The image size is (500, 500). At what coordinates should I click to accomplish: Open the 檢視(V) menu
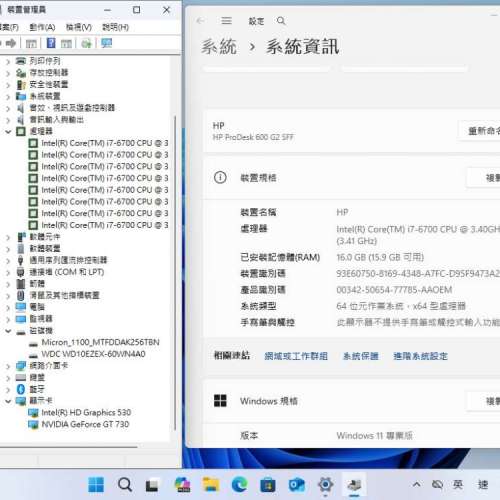pos(79,27)
